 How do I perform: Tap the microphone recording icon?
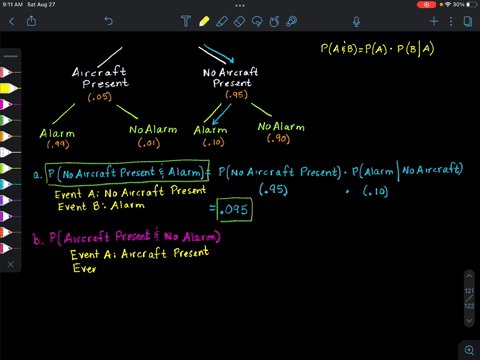356,22
